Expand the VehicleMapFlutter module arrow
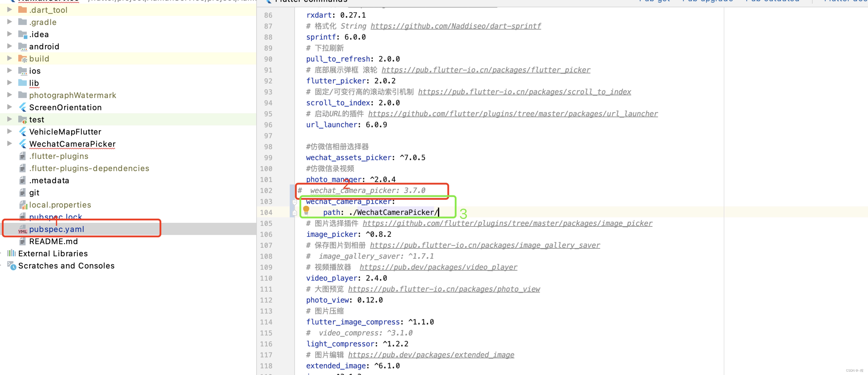 point(9,131)
